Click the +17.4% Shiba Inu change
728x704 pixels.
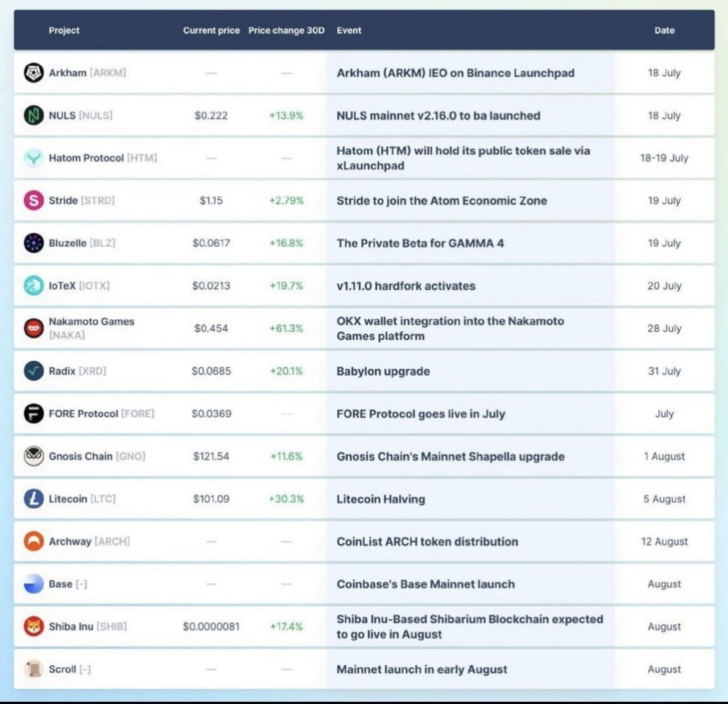click(286, 627)
